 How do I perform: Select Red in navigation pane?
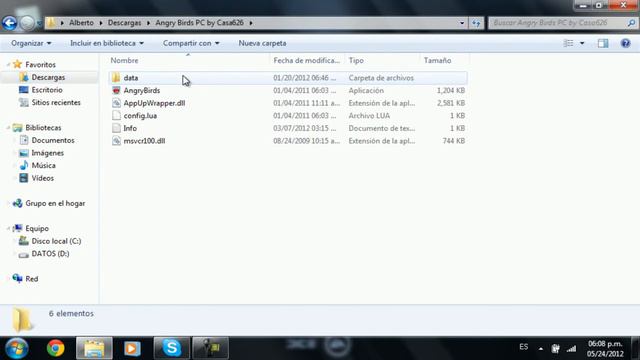point(31,279)
